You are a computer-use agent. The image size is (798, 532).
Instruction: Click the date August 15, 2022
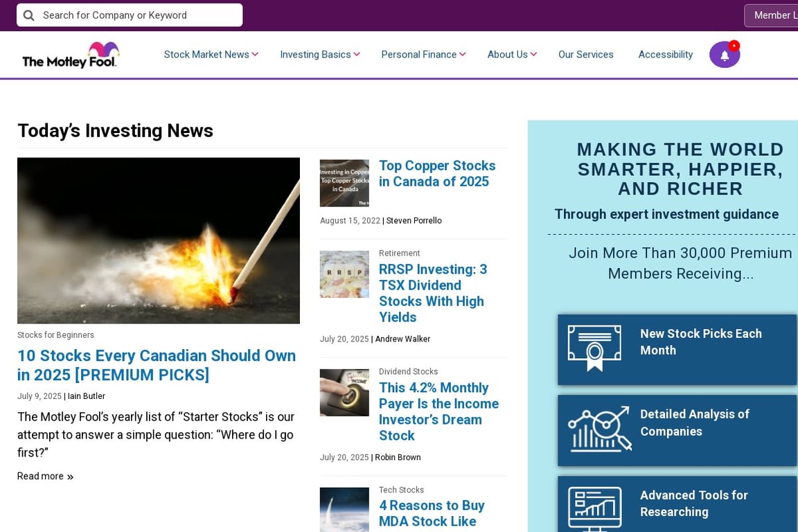(x=350, y=220)
